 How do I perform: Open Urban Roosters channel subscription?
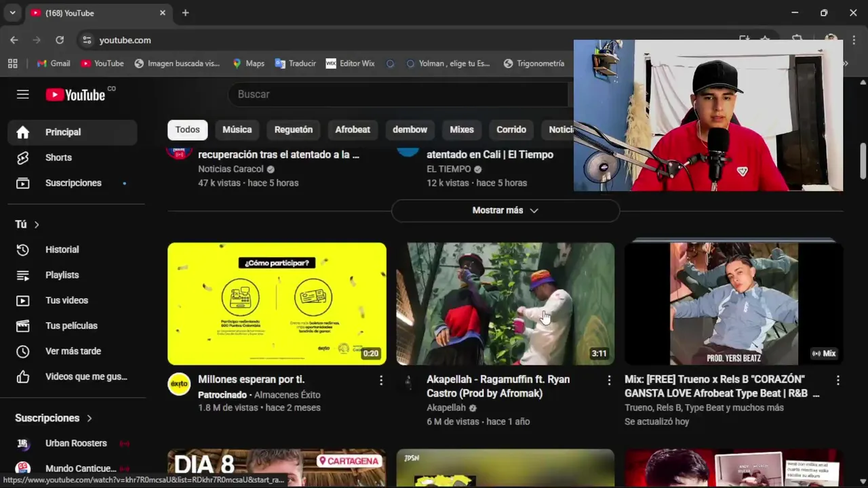coord(73,443)
